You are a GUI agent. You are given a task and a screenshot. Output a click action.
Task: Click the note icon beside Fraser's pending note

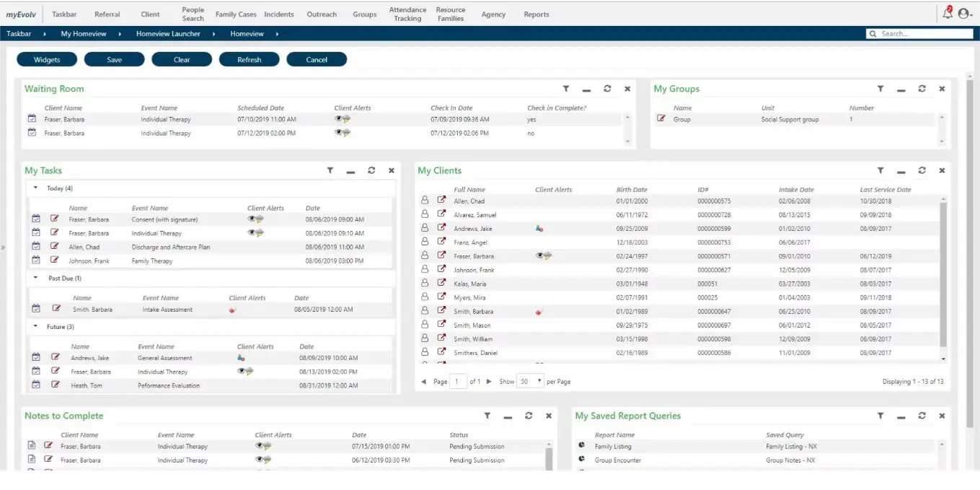(x=31, y=446)
